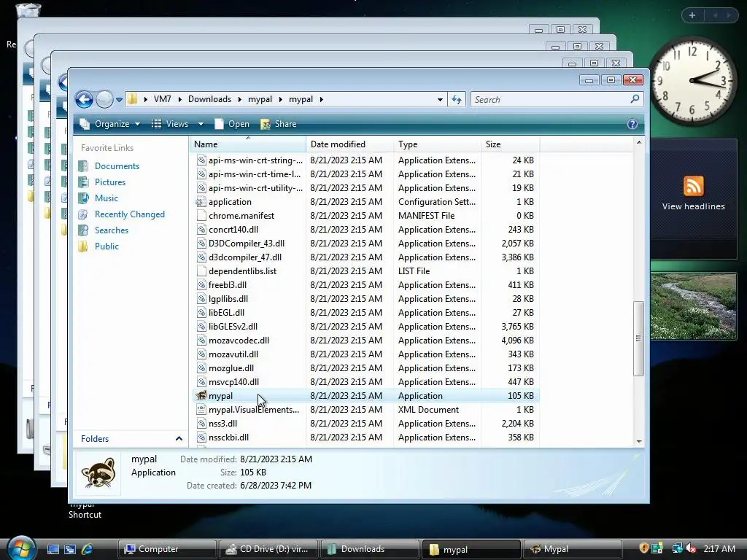Select chrome.manifest file
Image resolution: width=747 pixels, height=560 pixels.
tap(241, 216)
